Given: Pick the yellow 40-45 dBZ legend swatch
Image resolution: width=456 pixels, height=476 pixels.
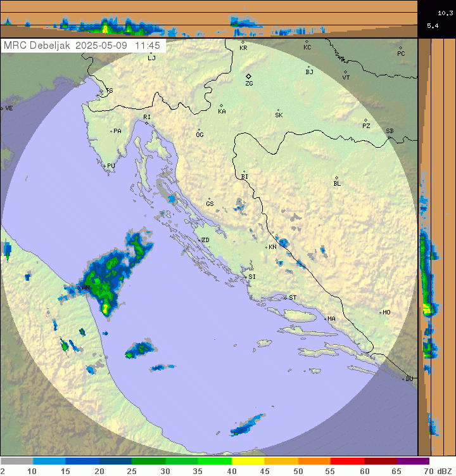Looking at the screenshot, I should tap(248, 461).
